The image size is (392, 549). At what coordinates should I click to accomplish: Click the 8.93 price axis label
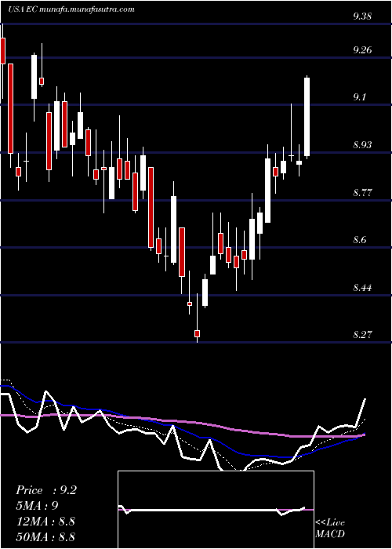tap(362, 145)
